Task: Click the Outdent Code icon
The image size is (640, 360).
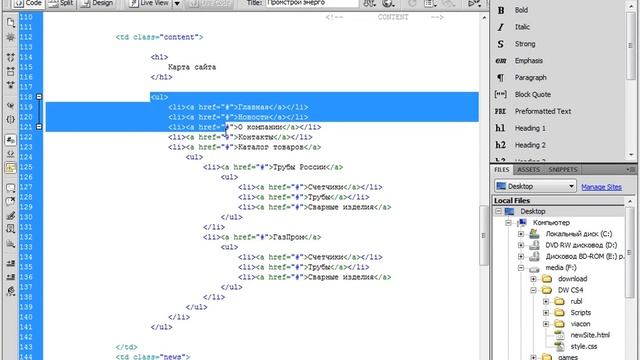Action: (11, 277)
